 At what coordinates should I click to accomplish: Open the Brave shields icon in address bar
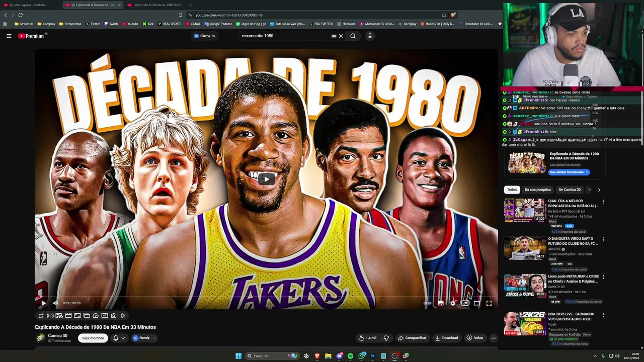(x=453, y=15)
